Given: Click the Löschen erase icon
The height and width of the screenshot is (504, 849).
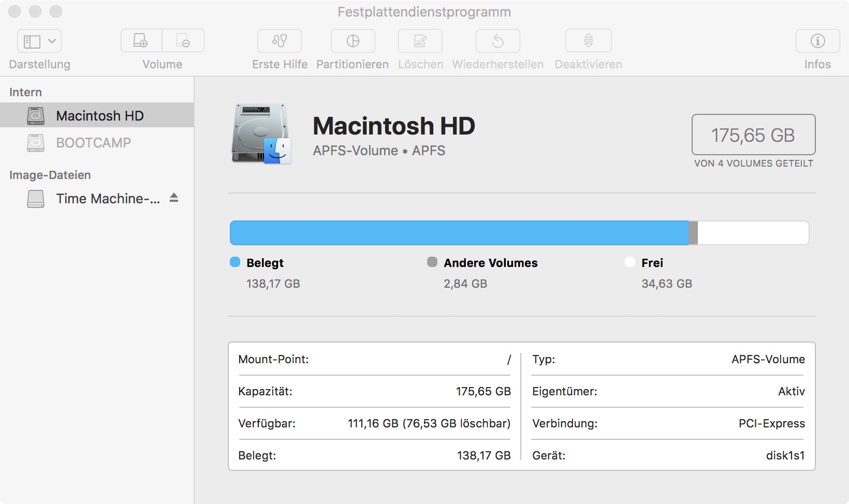Looking at the screenshot, I should click(x=420, y=41).
